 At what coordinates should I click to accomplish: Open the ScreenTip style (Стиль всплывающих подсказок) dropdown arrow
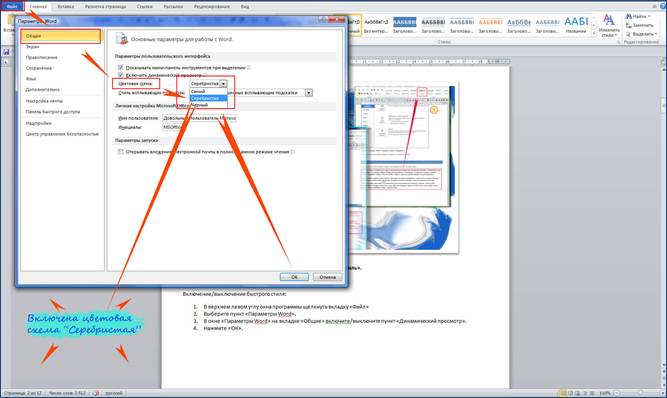309,93
